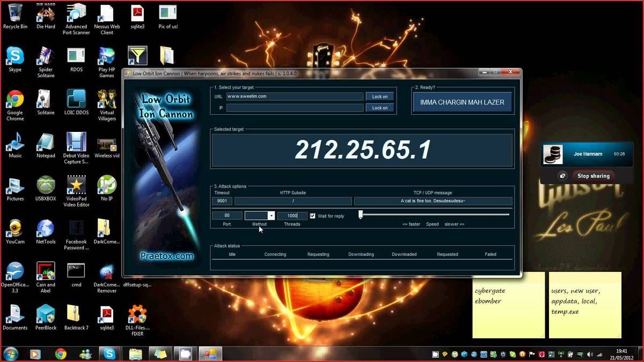Open the PeerBlock desktop shortcut
Image resolution: width=644 pixels, height=362 pixels.
46,317
